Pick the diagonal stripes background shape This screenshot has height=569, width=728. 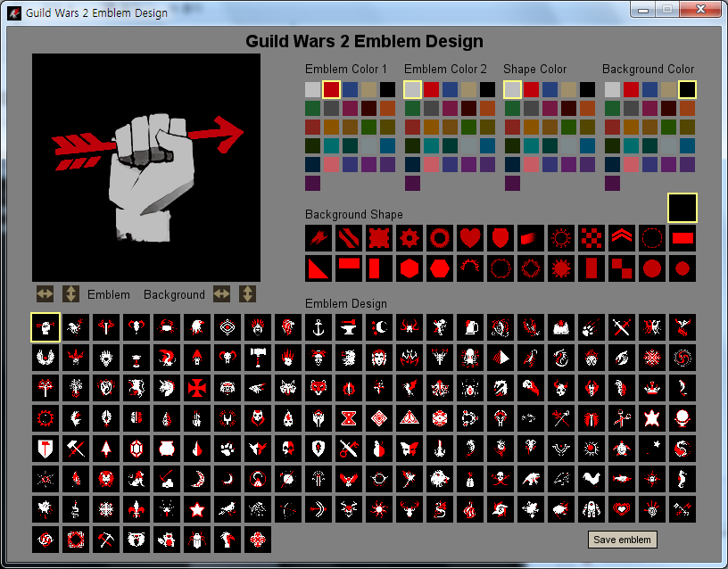(x=349, y=238)
